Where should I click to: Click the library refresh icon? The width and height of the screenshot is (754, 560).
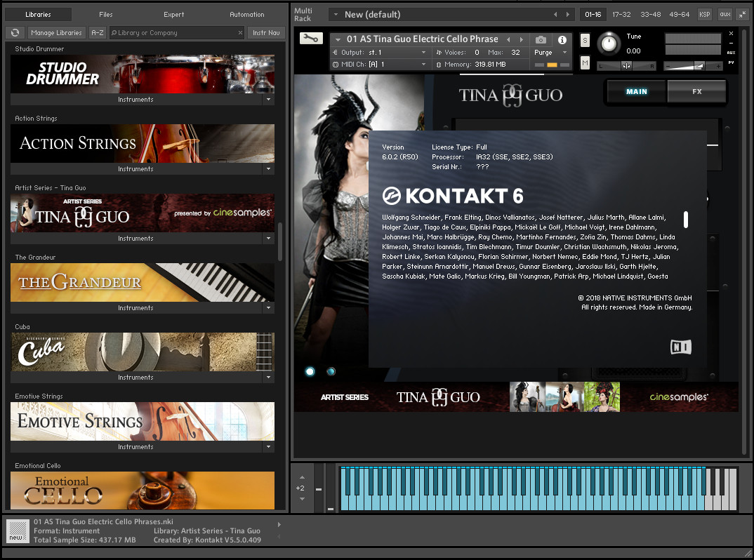[x=15, y=33]
